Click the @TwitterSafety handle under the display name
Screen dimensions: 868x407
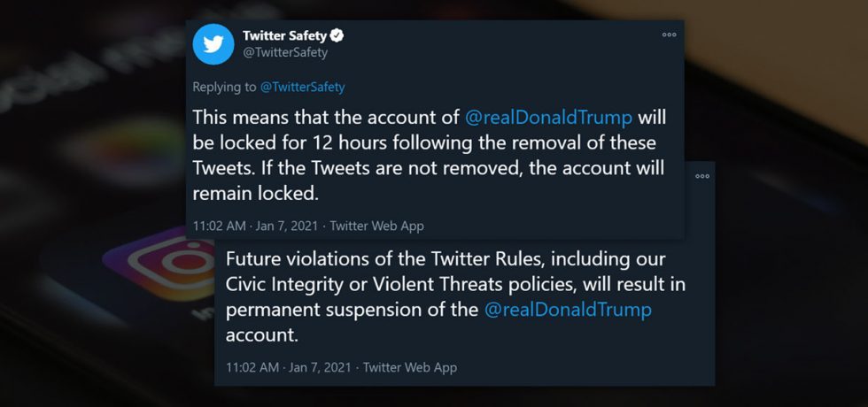tap(285, 52)
